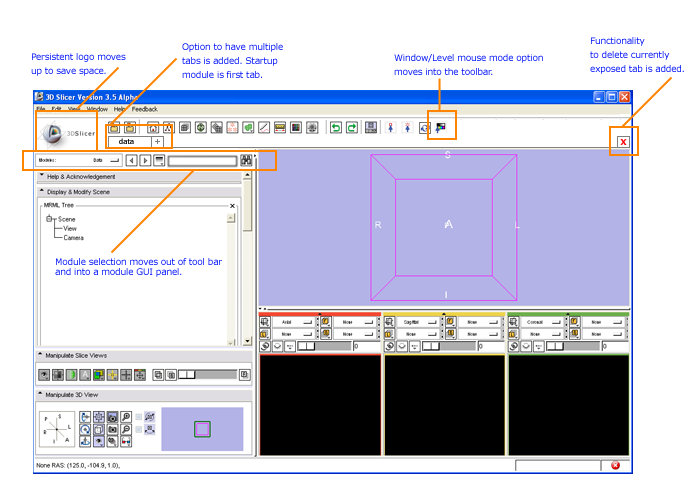Go to previous module with left arrow
This screenshot has height=486, width=693.
point(131,160)
